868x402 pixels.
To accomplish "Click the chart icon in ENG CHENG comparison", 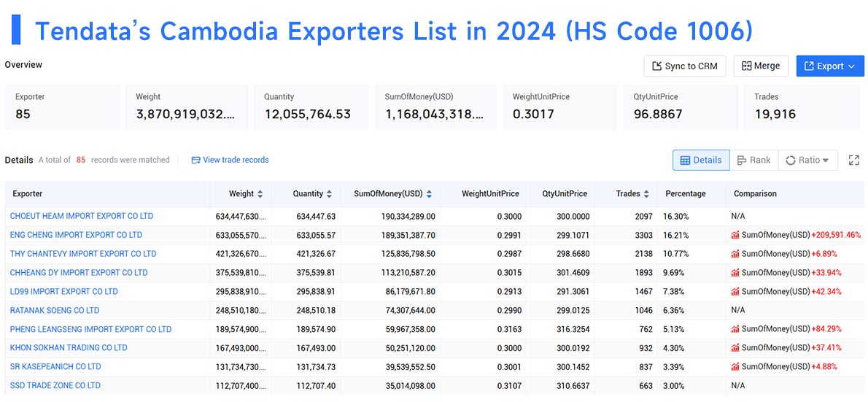I will click(735, 235).
